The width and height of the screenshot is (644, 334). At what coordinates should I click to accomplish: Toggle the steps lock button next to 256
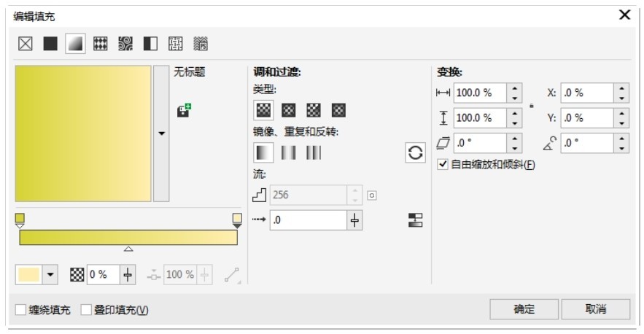click(372, 195)
